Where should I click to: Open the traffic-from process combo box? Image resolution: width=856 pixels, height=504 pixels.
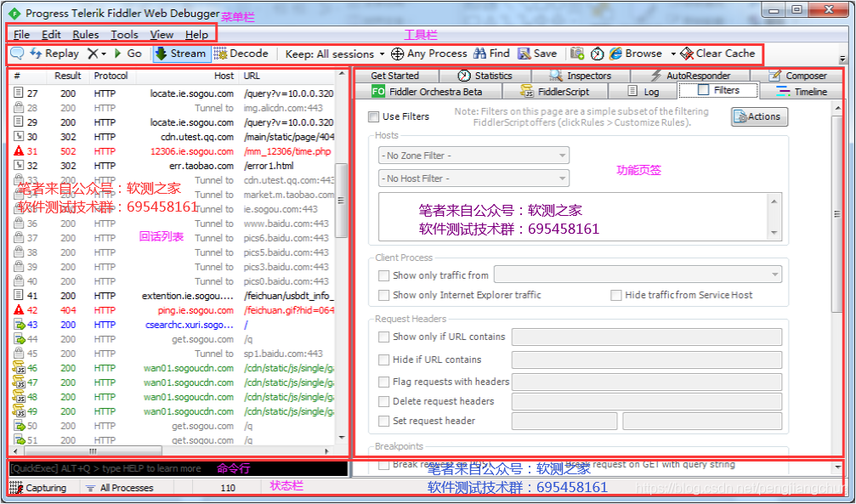click(638, 275)
